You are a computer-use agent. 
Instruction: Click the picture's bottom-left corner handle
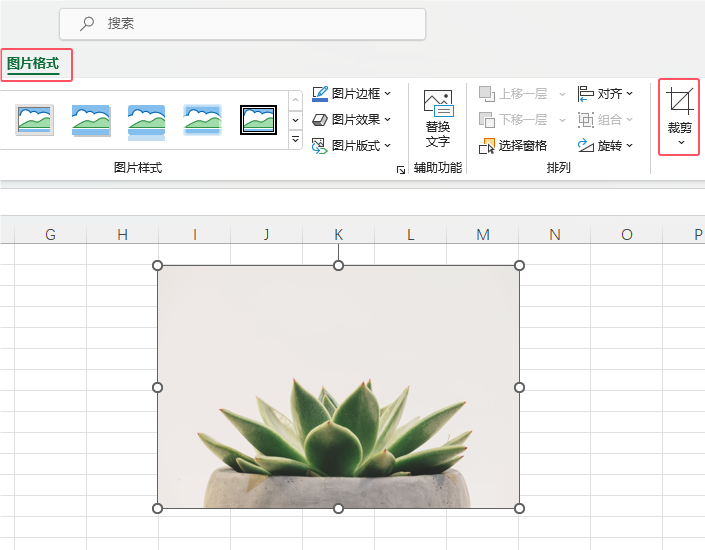pyautogui.click(x=157, y=508)
